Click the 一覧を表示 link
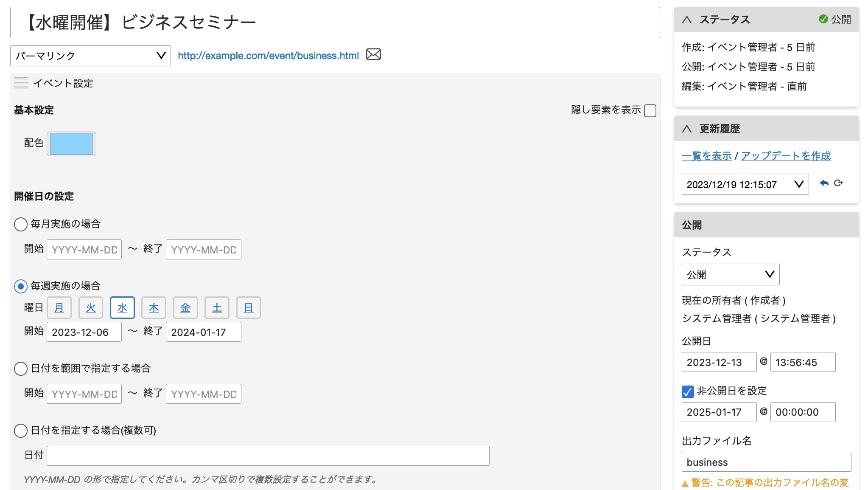Image resolution: width=868 pixels, height=490 pixels. tap(706, 156)
